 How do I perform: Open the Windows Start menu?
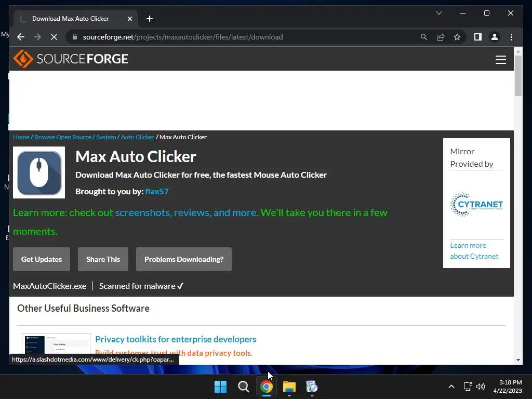click(220, 387)
